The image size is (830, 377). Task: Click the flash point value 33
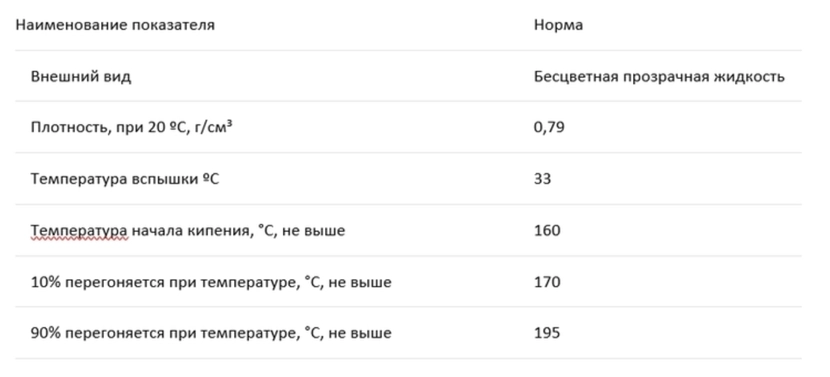coord(542,179)
